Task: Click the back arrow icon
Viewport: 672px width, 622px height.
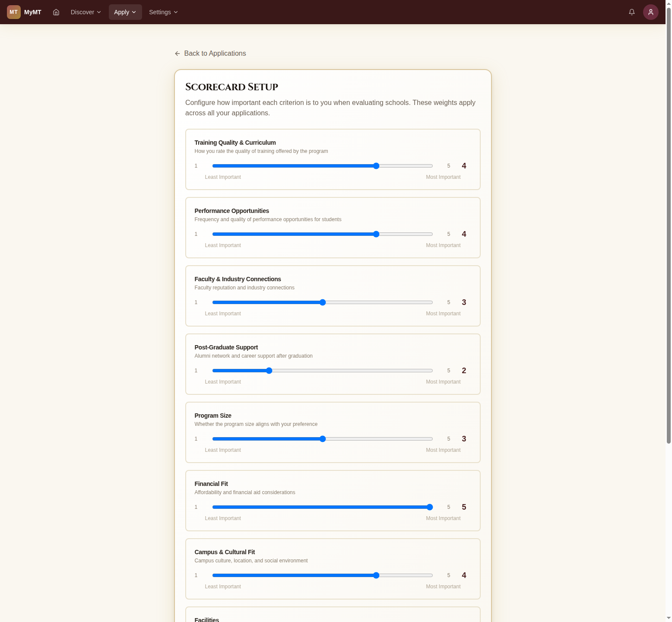Action: 178,54
